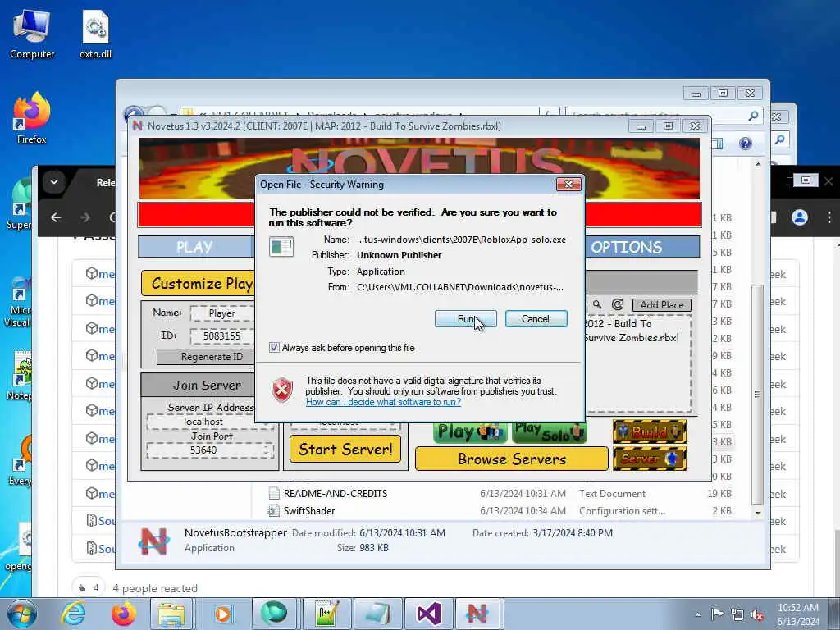The width and height of the screenshot is (840, 630).
Task: Click the Explorer scrollbar up arrow
Action: [x=757, y=164]
